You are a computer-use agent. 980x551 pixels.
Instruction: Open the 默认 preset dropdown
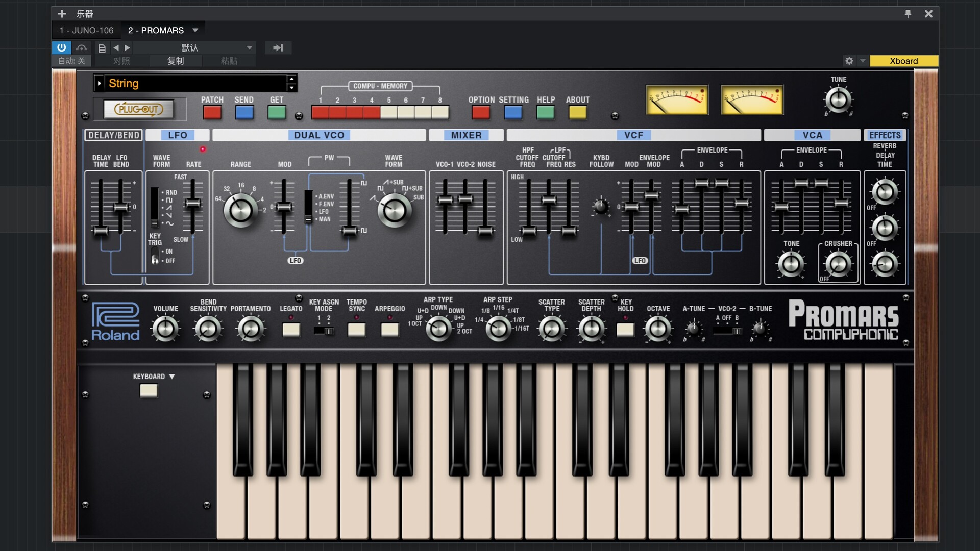pyautogui.click(x=194, y=48)
